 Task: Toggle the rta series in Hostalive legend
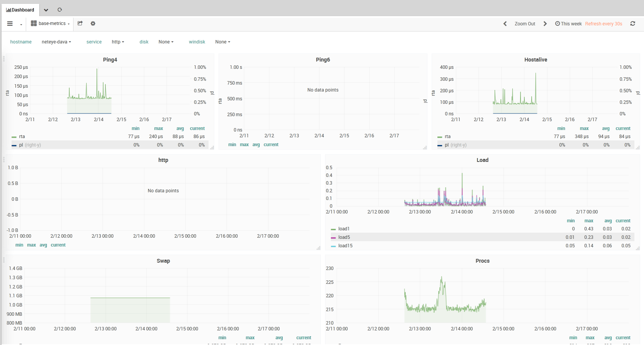tap(447, 137)
